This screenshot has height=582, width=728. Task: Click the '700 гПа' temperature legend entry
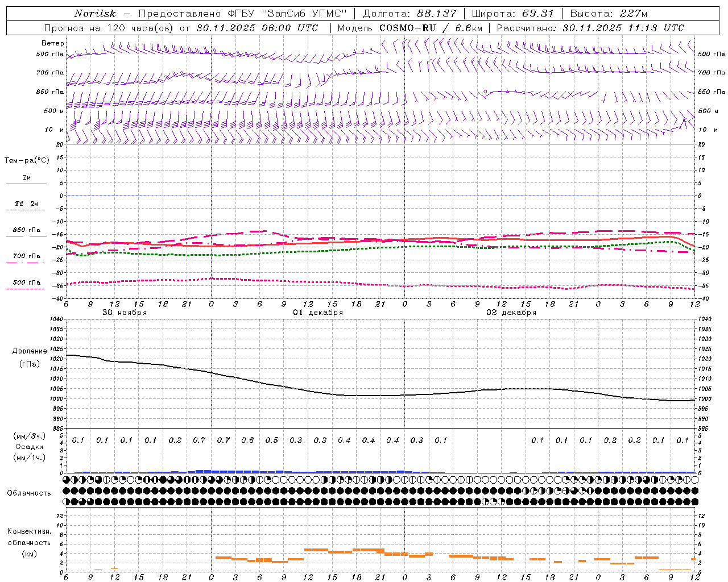pos(27,256)
